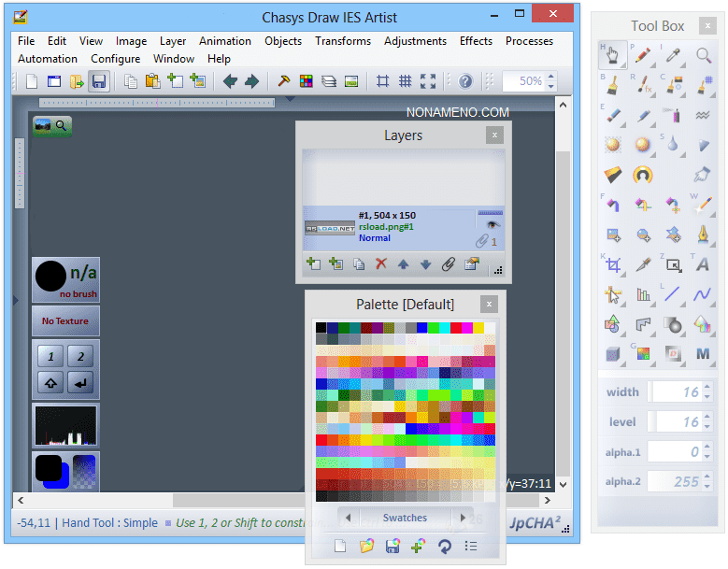
Task: Go to previous palette with left arrow
Action: (348, 518)
